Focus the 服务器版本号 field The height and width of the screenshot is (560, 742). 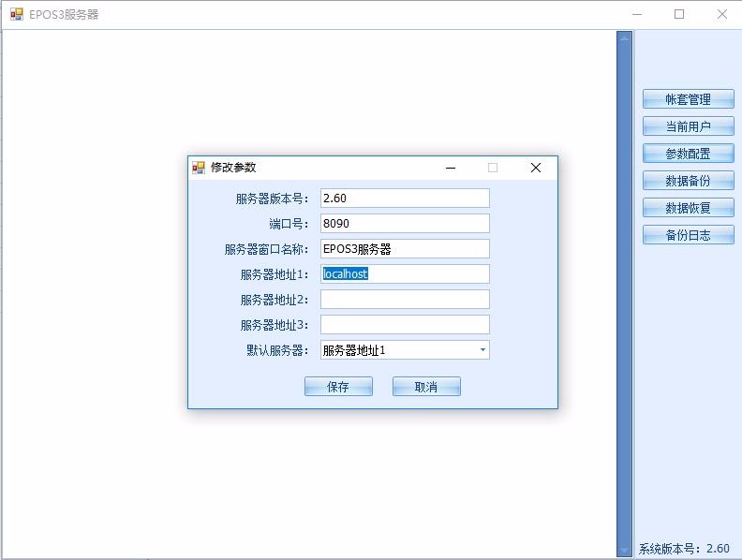(x=405, y=199)
